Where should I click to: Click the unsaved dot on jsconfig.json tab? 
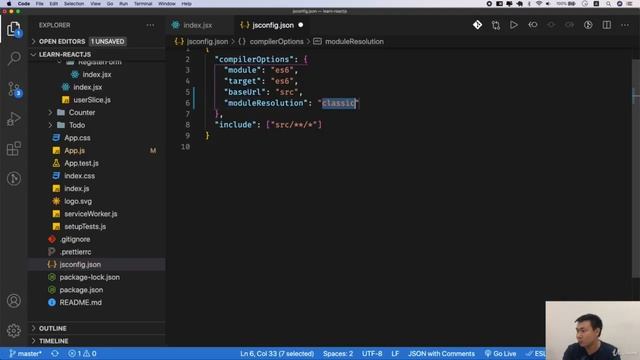[x=301, y=25]
